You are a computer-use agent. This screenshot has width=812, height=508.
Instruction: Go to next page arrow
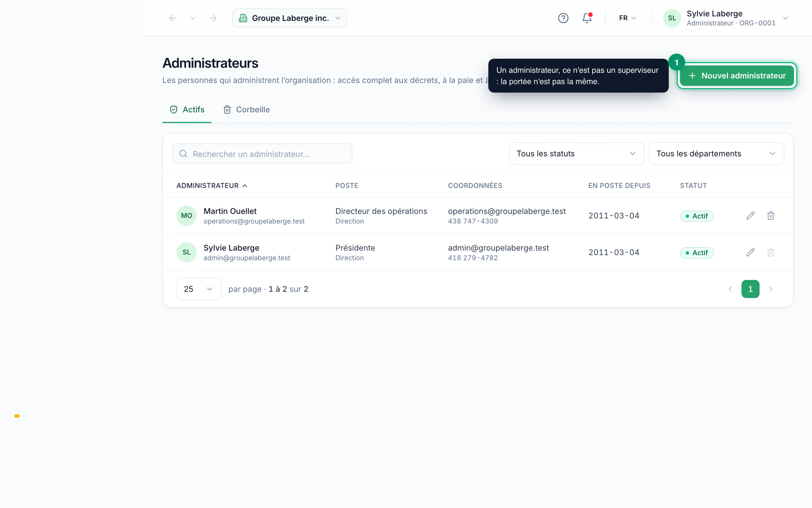click(x=771, y=289)
